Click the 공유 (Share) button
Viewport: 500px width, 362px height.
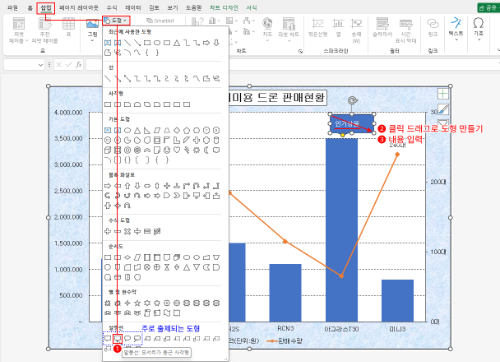point(488,8)
